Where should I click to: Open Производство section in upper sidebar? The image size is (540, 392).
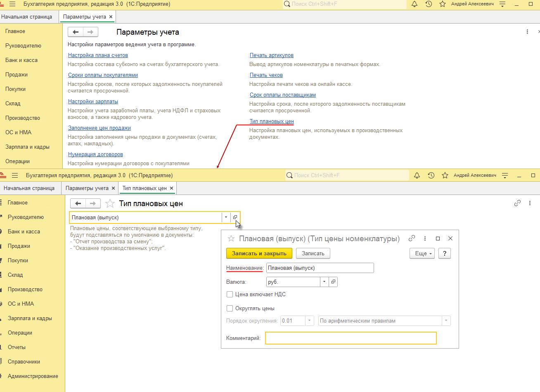pos(23,118)
